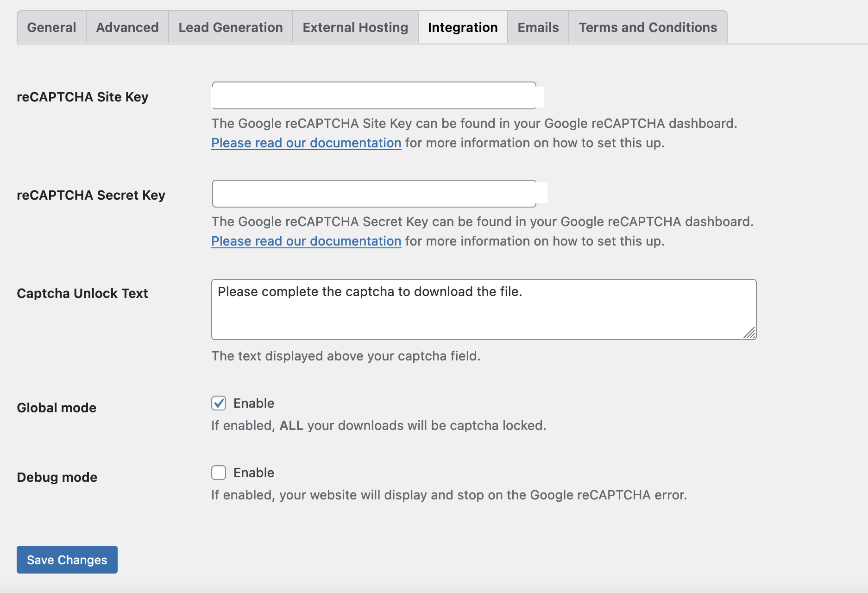868x593 pixels.
Task: Open documentation link under Secret Key
Action: pyautogui.click(x=306, y=241)
